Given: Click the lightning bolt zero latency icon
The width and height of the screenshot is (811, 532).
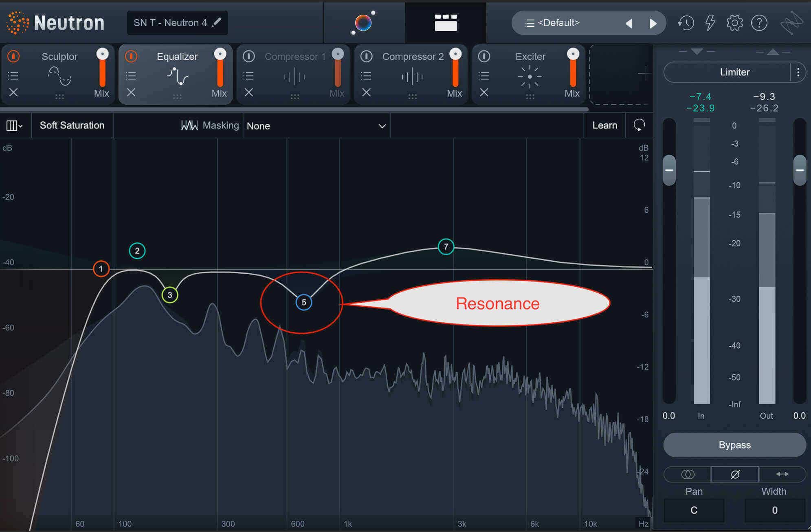Looking at the screenshot, I should 710,23.
